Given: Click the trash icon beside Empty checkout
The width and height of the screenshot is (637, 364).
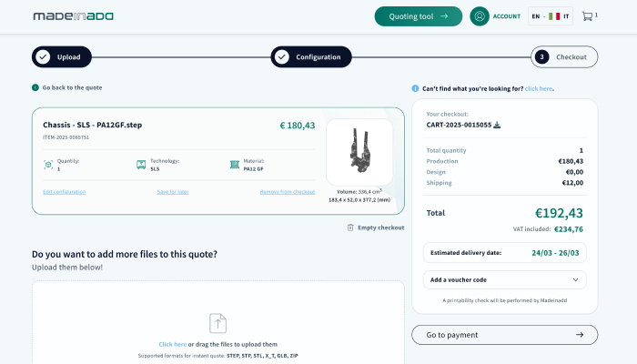Looking at the screenshot, I should [x=350, y=227].
